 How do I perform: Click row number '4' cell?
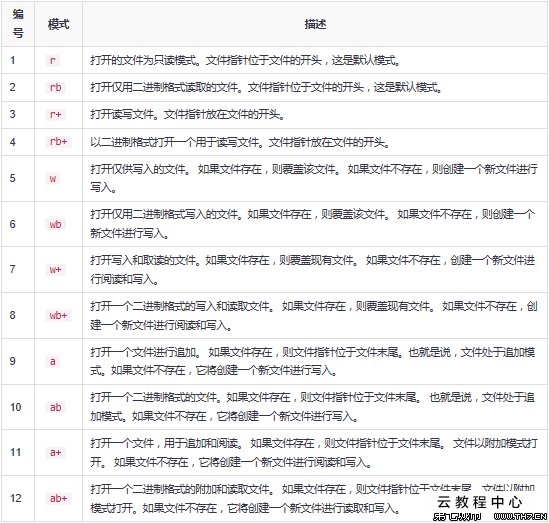point(18,142)
